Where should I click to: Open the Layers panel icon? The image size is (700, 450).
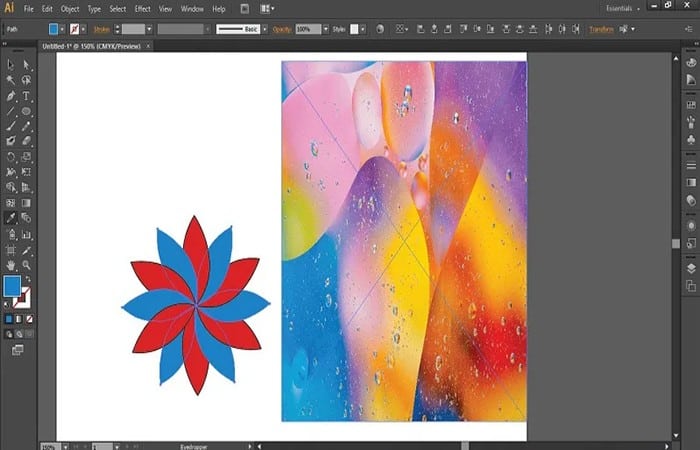click(x=690, y=268)
